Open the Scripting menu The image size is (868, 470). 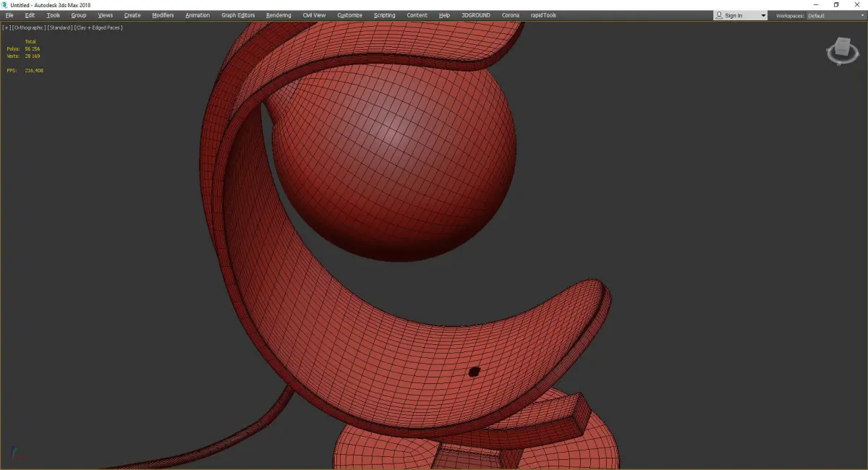tap(385, 15)
